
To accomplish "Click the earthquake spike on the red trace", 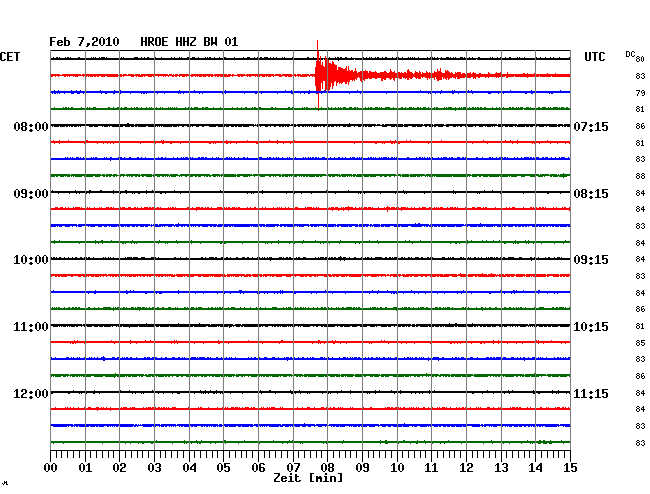I will point(318,75).
